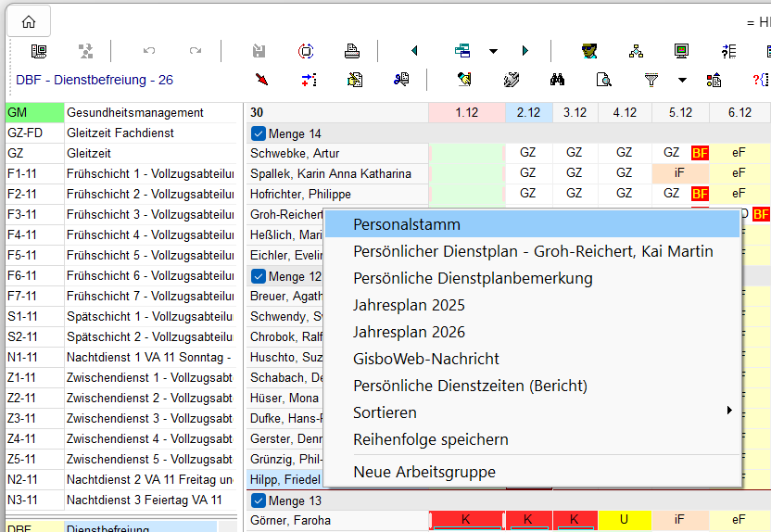771x532 pixels.
Task: Open Personalstamm from context menu
Action: (x=406, y=224)
